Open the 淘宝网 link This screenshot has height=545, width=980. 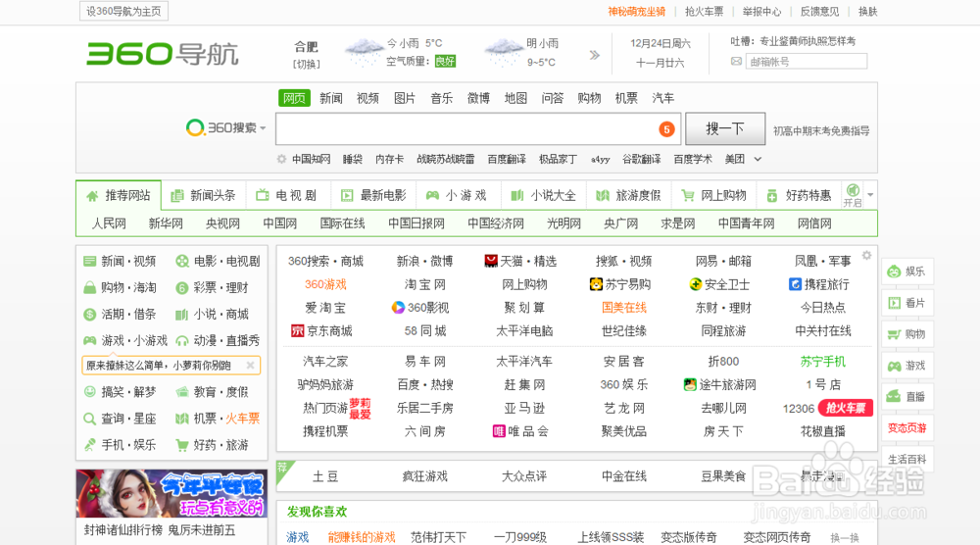(x=425, y=284)
